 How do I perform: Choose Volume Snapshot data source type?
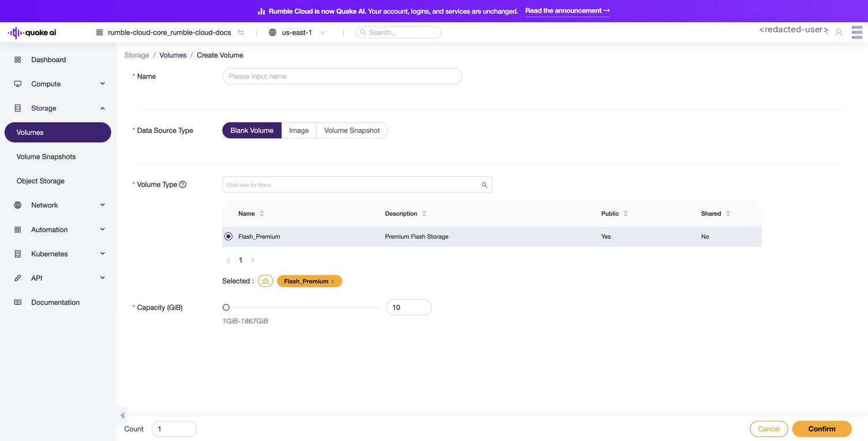(352, 130)
